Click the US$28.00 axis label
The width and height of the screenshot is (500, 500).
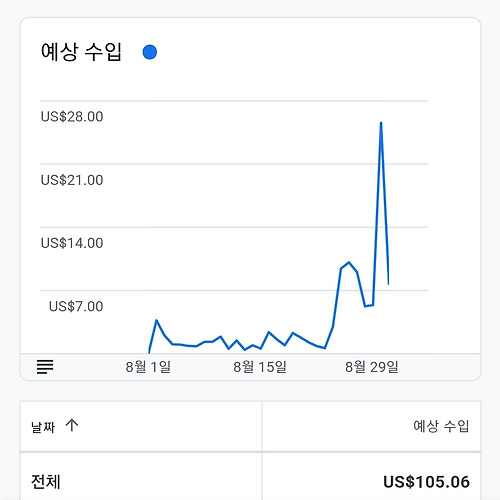click(72, 117)
